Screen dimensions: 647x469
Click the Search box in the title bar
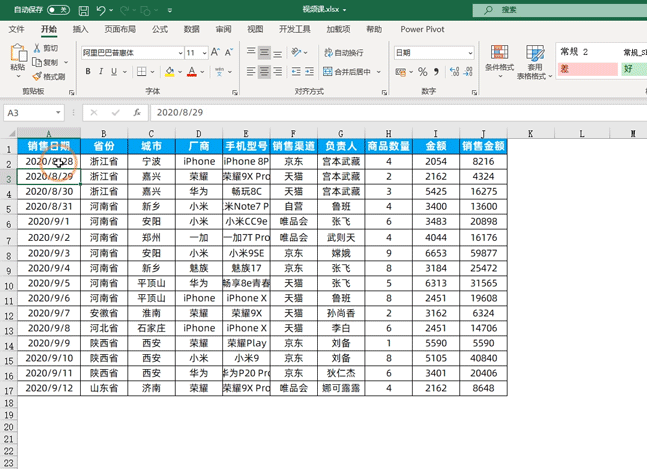560,10
